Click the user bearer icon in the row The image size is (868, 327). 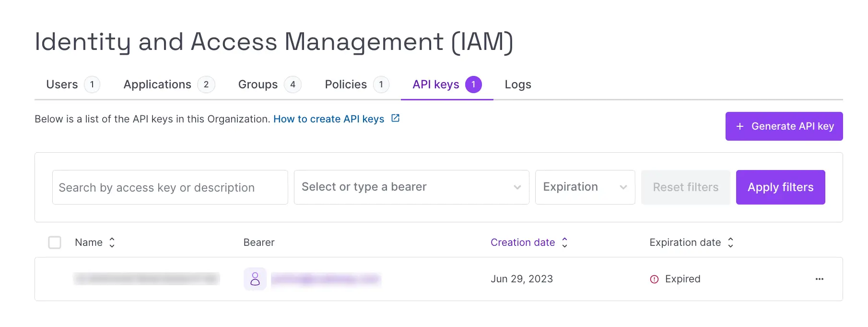pyautogui.click(x=255, y=279)
